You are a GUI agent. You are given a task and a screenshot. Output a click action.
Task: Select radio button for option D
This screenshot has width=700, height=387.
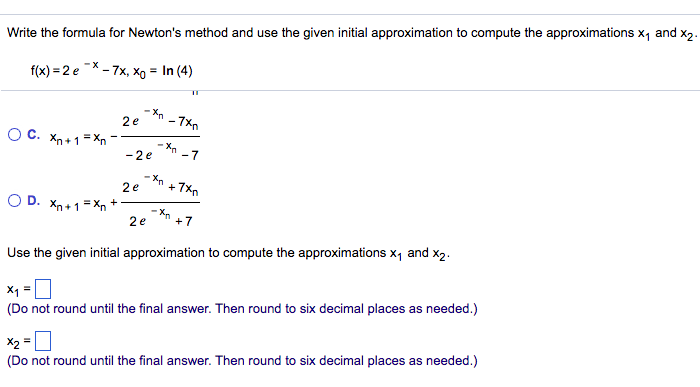[14, 200]
